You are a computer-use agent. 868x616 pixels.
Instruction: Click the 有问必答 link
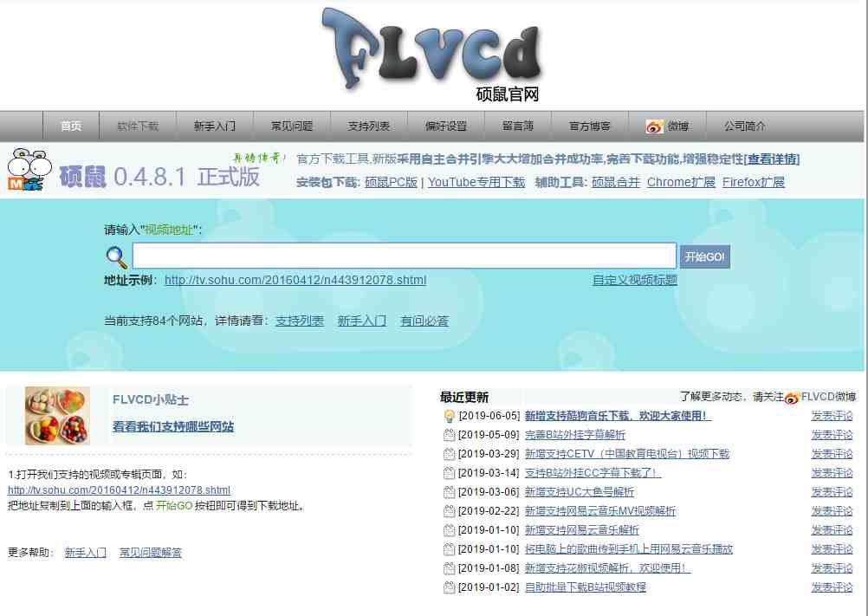pyautogui.click(x=424, y=321)
